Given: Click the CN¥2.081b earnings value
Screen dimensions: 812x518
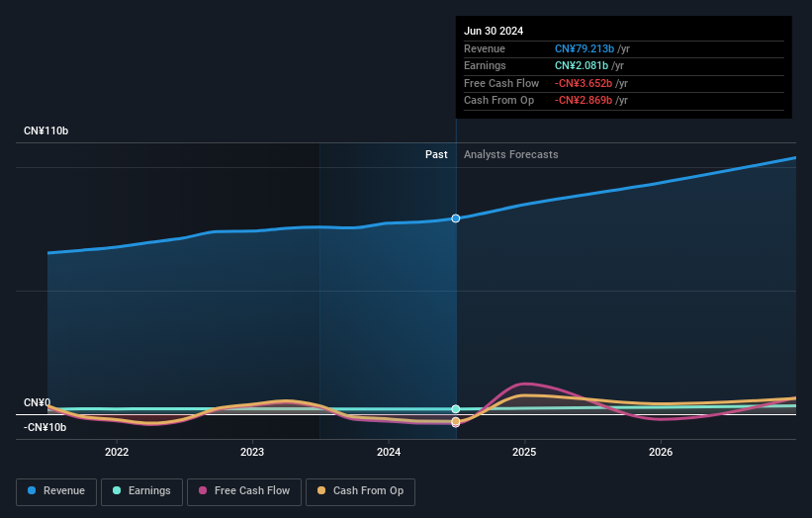Looking at the screenshot, I should tap(581, 65).
